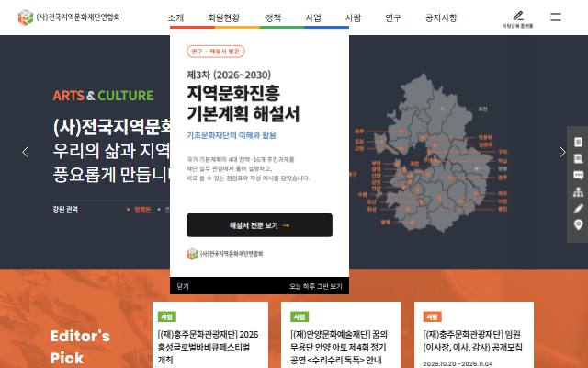Open the 충주문화관광재단 임원 공개모집 card
The height and width of the screenshot is (368, 588).
point(474,335)
